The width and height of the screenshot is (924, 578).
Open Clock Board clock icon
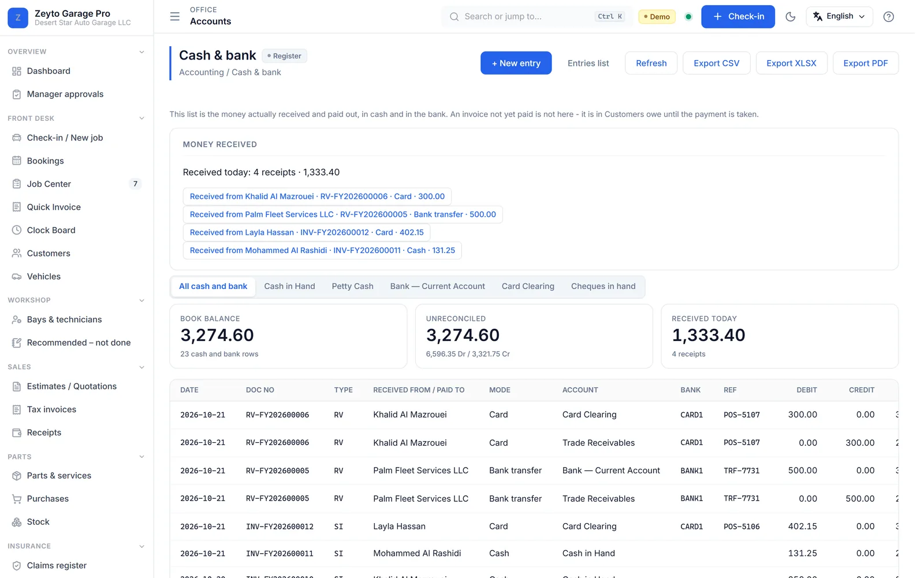click(17, 230)
